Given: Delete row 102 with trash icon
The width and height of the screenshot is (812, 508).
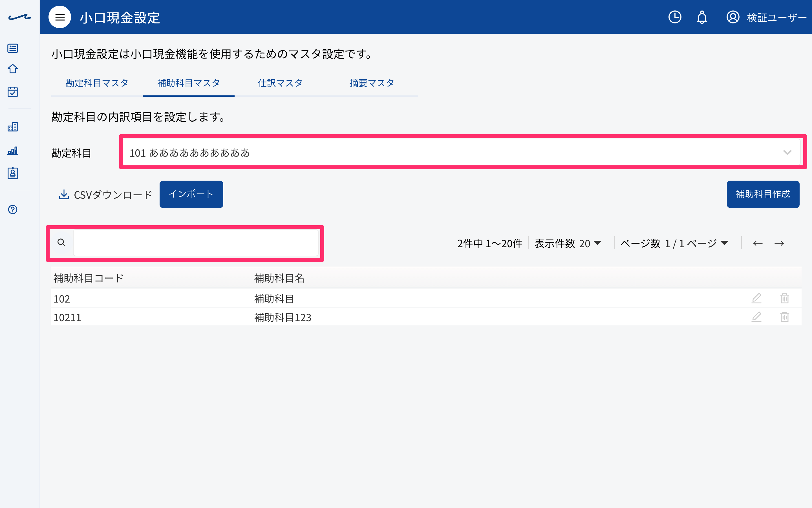Looking at the screenshot, I should click(x=784, y=298).
